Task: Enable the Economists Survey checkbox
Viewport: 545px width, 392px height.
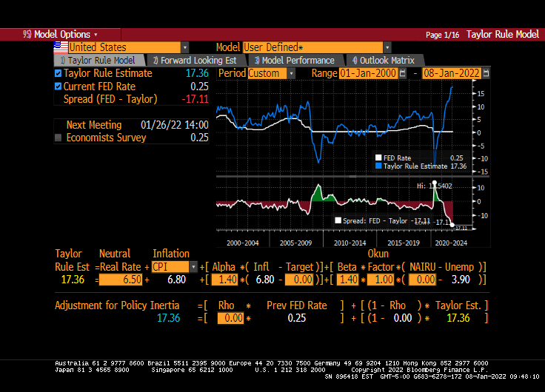Action: 58,138
